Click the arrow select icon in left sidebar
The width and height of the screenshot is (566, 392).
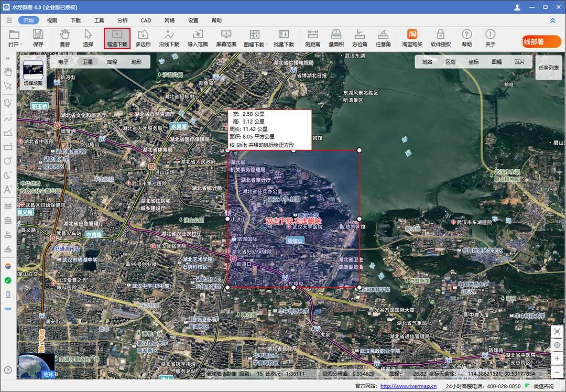pos(8,86)
